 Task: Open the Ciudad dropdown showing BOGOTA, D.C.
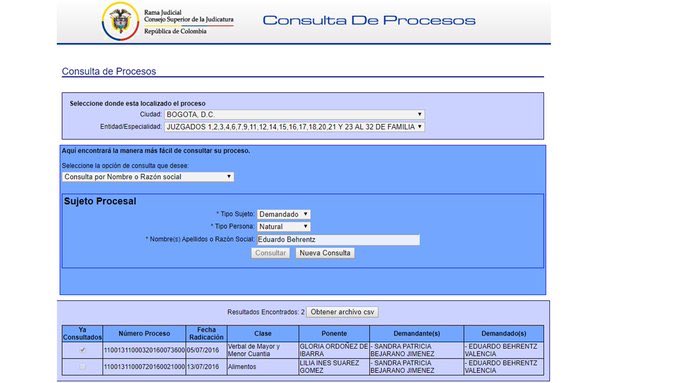[x=294, y=115]
